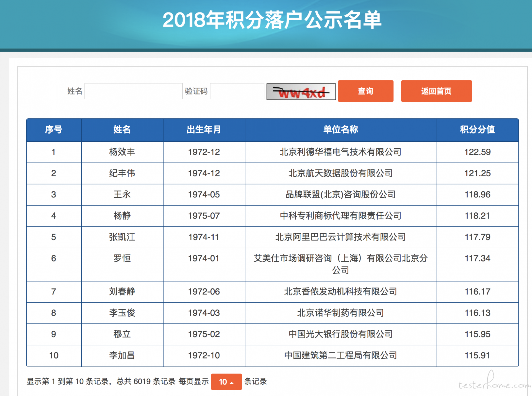Click score value 117.34

coord(477,258)
